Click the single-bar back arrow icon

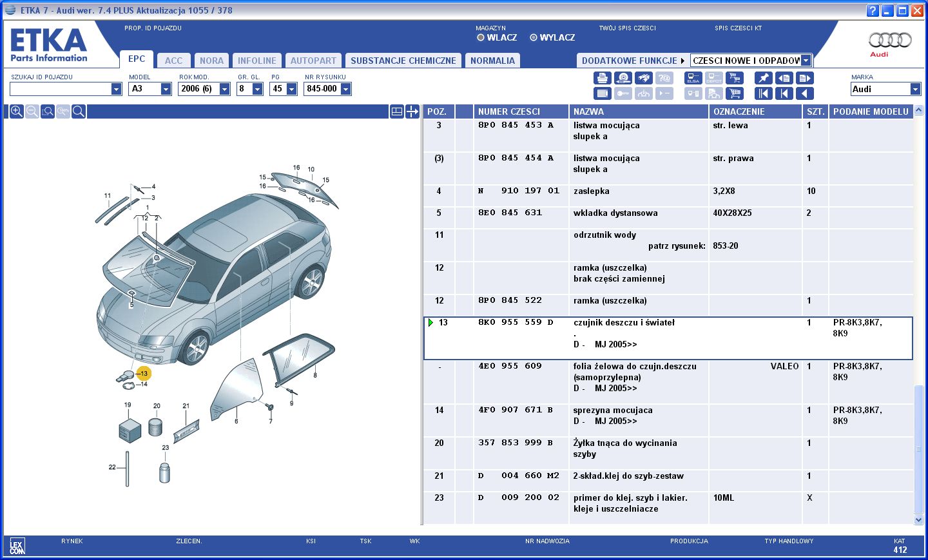[x=784, y=93]
